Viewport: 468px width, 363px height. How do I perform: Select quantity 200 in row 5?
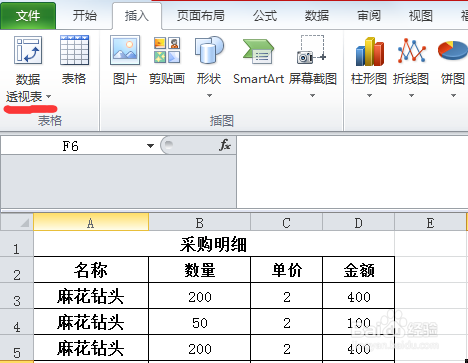pos(199,348)
